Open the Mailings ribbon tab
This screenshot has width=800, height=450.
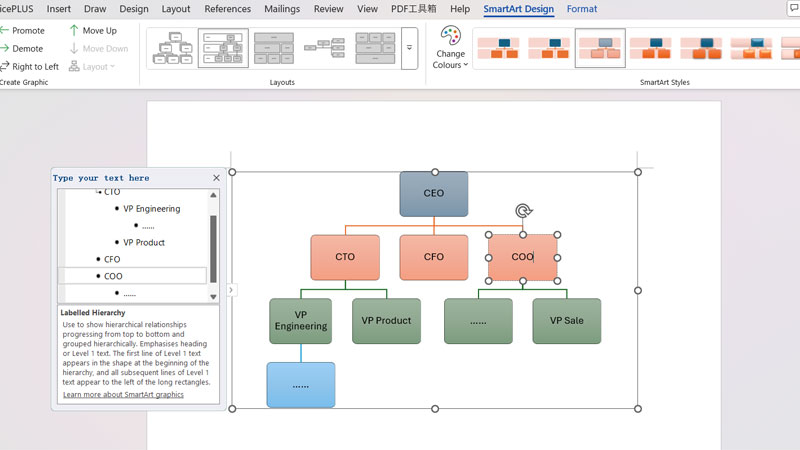[x=282, y=9]
